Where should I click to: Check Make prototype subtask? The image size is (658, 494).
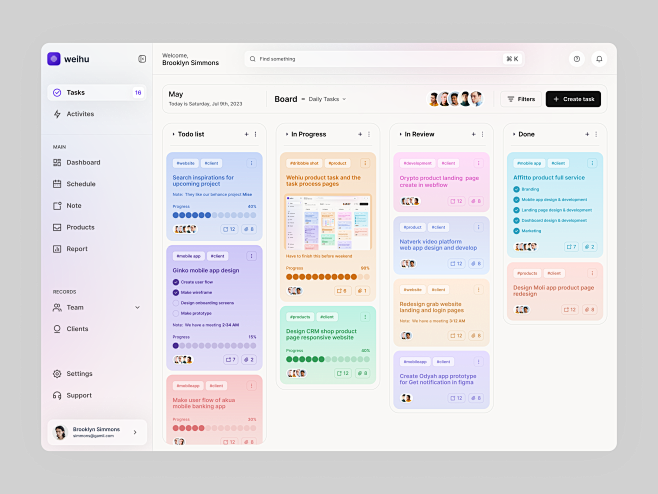pyautogui.click(x=176, y=314)
